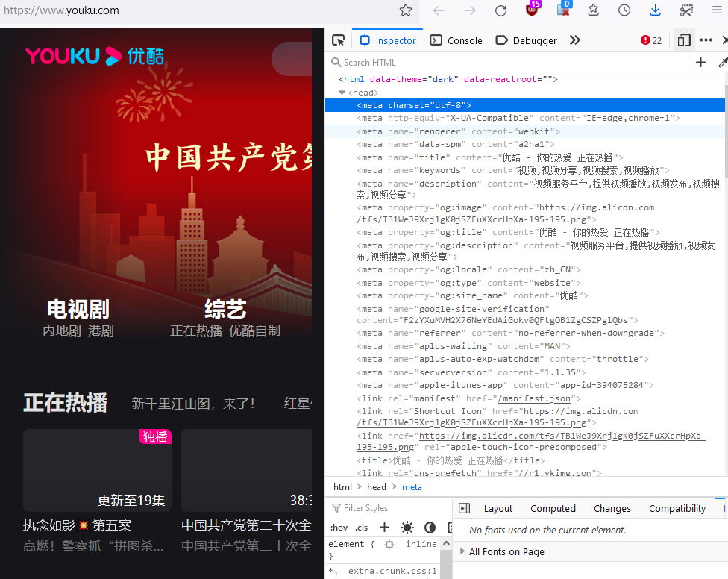Highlight elements matching the element rule
The height and width of the screenshot is (579, 728).
(389, 544)
